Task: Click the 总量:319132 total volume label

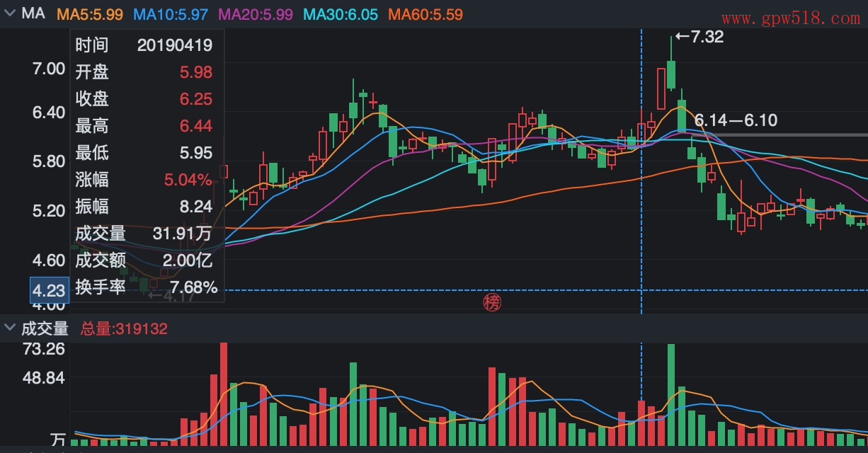Action: [124, 328]
